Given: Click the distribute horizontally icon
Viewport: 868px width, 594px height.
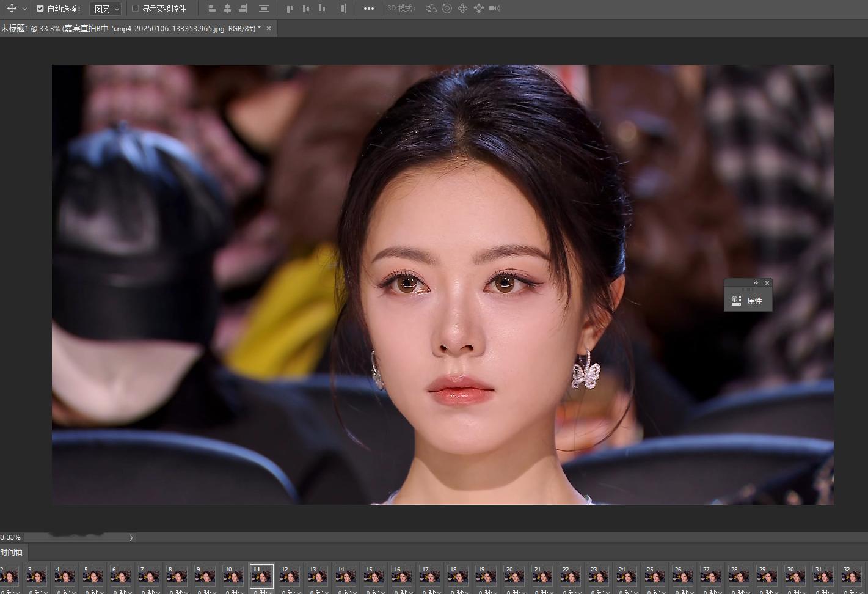Looking at the screenshot, I should click(343, 9).
